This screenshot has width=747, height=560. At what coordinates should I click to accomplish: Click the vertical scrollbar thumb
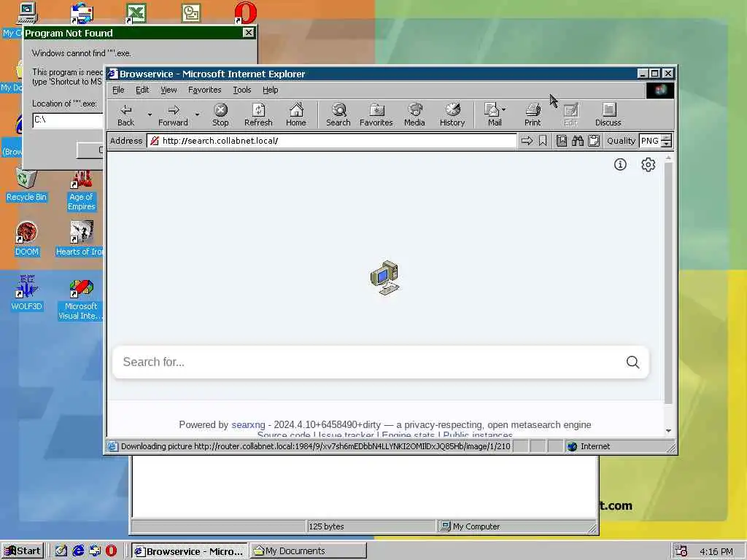[668, 283]
